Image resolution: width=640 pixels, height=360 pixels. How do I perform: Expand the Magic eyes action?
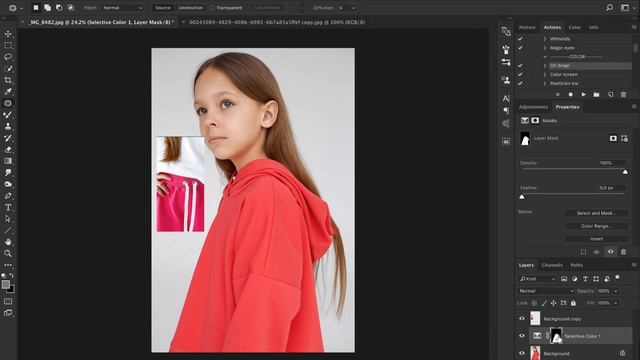pyautogui.click(x=545, y=48)
